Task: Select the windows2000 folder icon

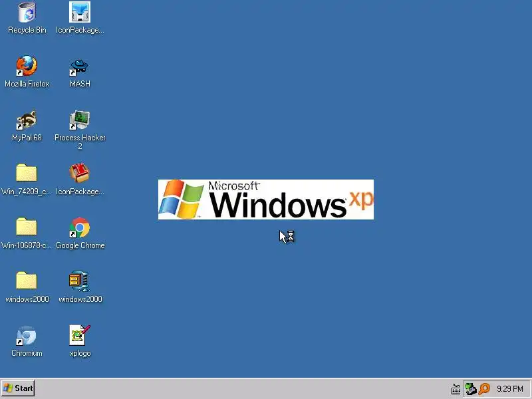Action: [x=27, y=280]
